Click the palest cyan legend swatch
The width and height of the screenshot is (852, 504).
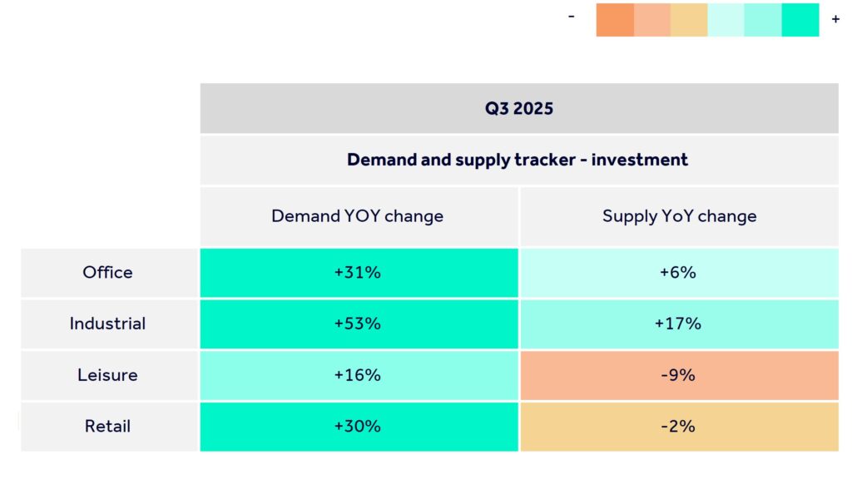click(x=726, y=20)
